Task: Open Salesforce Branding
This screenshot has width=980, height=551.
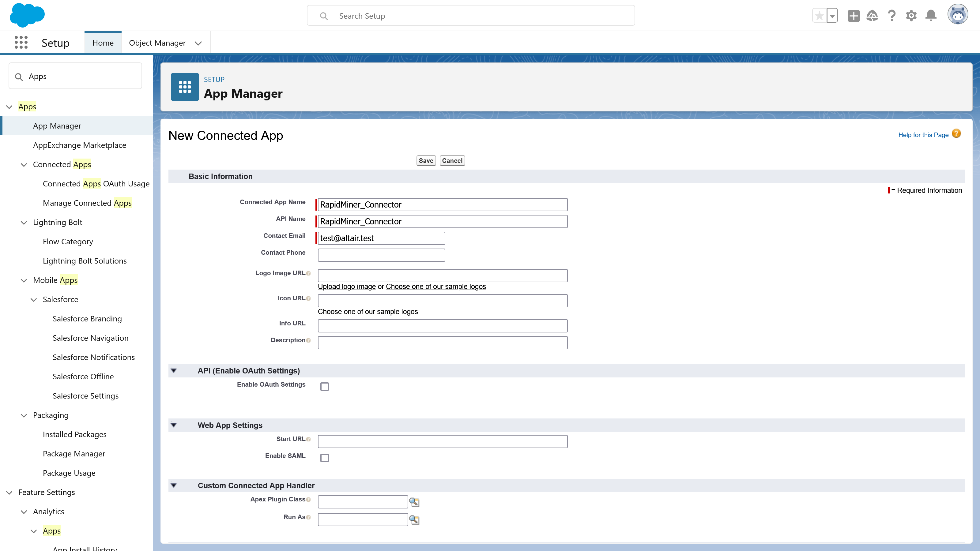Action: click(87, 318)
